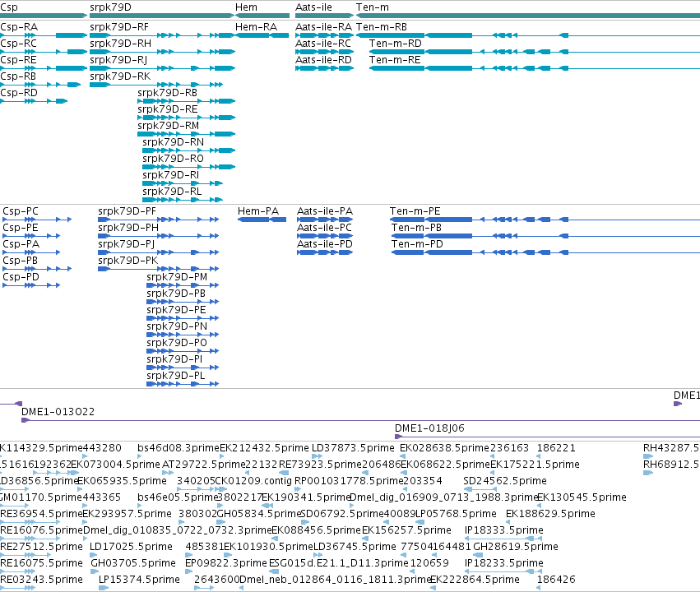Image resolution: width=700 pixels, height=592 pixels.
Task: Select the Csp-RA transcript label
Action: 19,27
